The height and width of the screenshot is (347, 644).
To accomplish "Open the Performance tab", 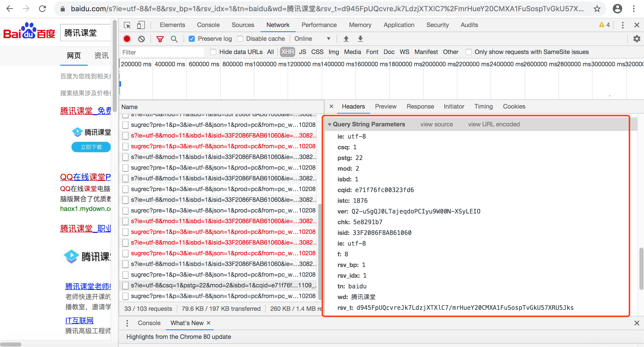I will coord(319,25).
